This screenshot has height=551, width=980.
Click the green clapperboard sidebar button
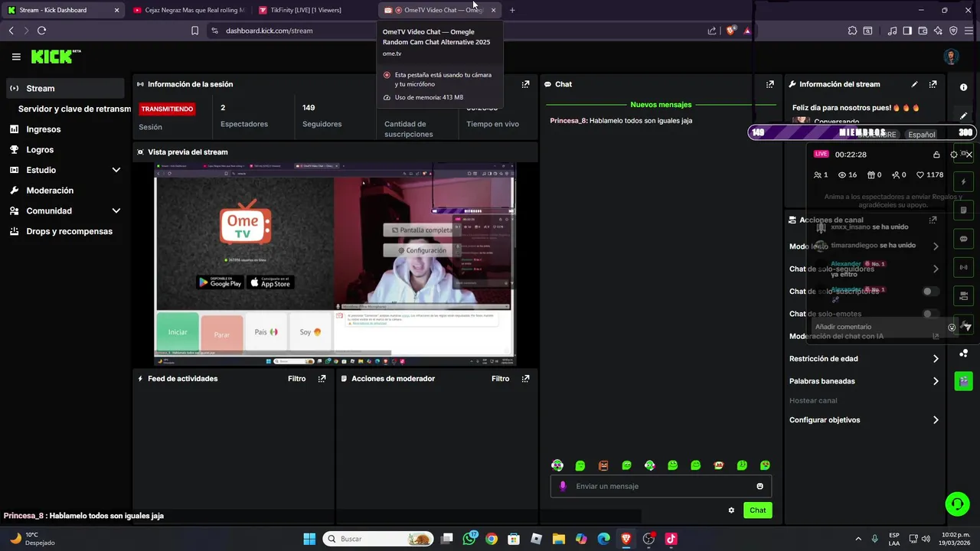click(x=963, y=381)
